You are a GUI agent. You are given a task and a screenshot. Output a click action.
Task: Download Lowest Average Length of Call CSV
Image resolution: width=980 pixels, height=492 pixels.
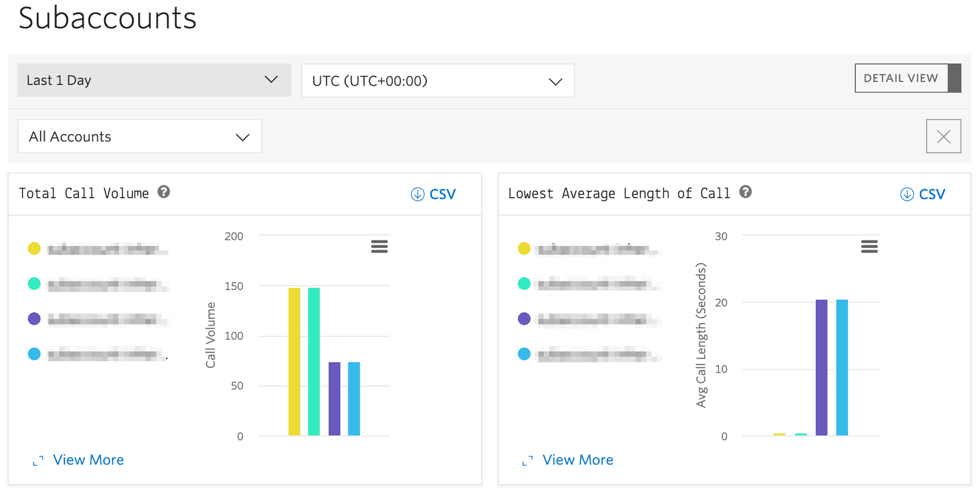pyautogui.click(x=923, y=195)
